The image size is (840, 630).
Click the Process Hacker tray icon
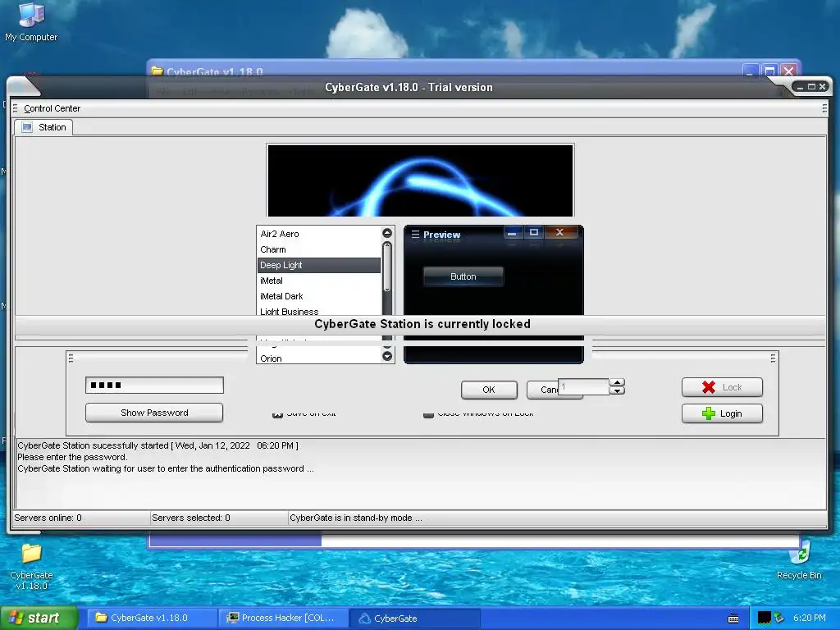coord(779,618)
